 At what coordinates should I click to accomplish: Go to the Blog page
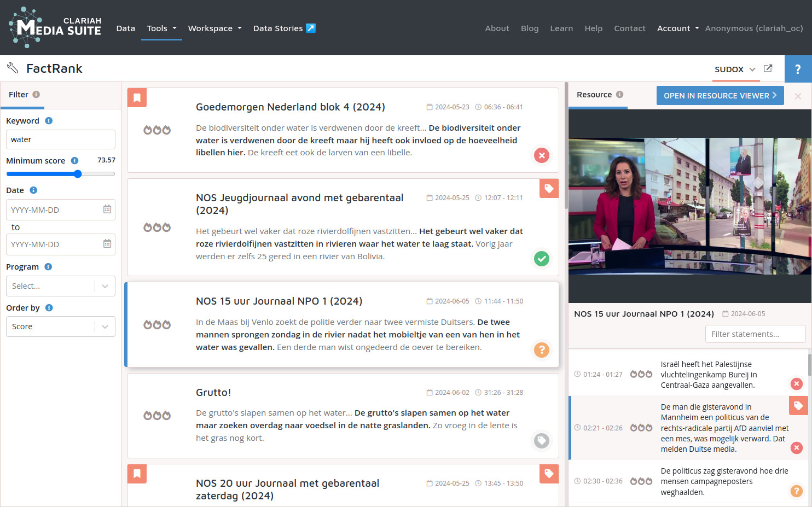530,28
